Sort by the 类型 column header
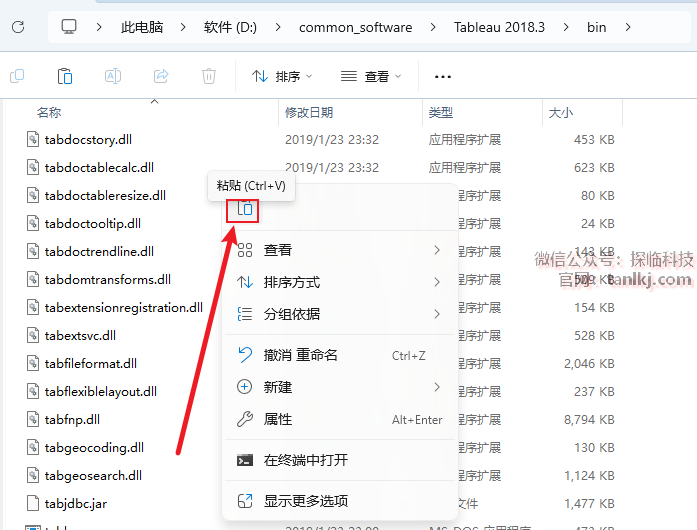Image resolution: width=697 pixels, height=530 pixels. pos(441,112)
